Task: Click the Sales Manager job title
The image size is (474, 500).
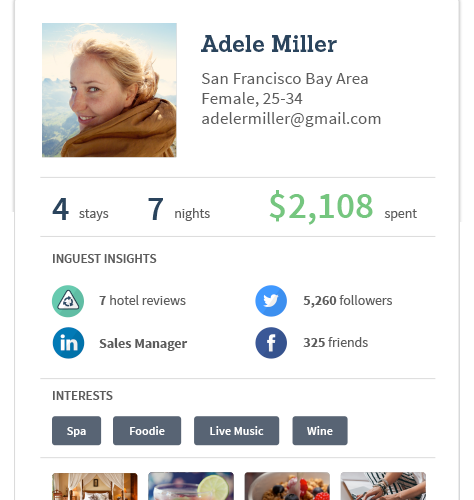Action: click(x=143, y=344)
